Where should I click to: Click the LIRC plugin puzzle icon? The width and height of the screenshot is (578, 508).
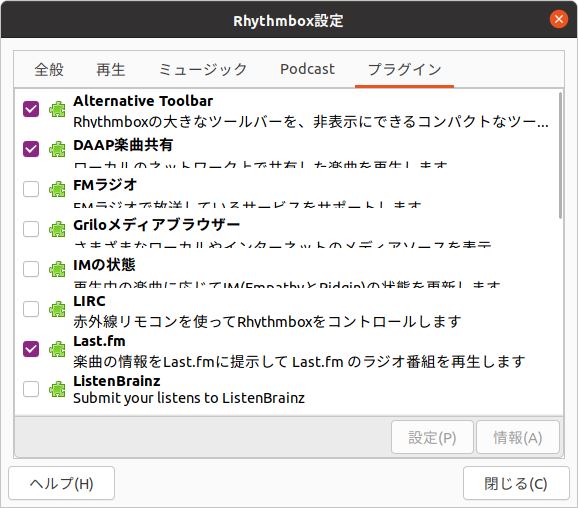tap(57, 309)
